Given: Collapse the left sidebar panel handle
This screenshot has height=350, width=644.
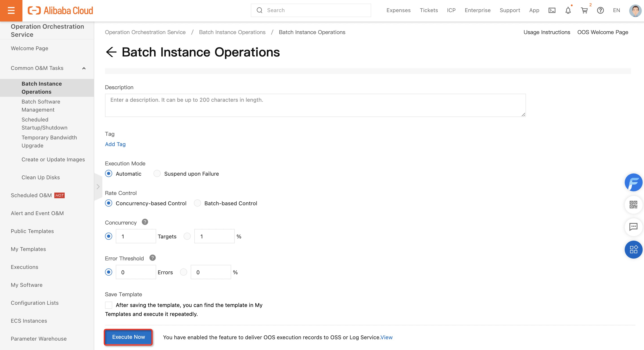Looking at the screenshot, I should [x=98, y=186].
